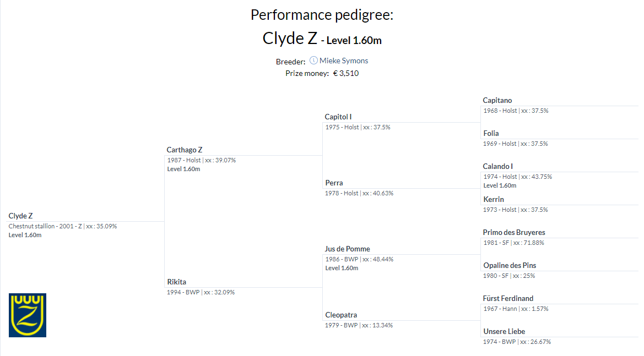Open Capitano ancestor entry
Viewport: 644px width, 356px height.
pos(497,101)
